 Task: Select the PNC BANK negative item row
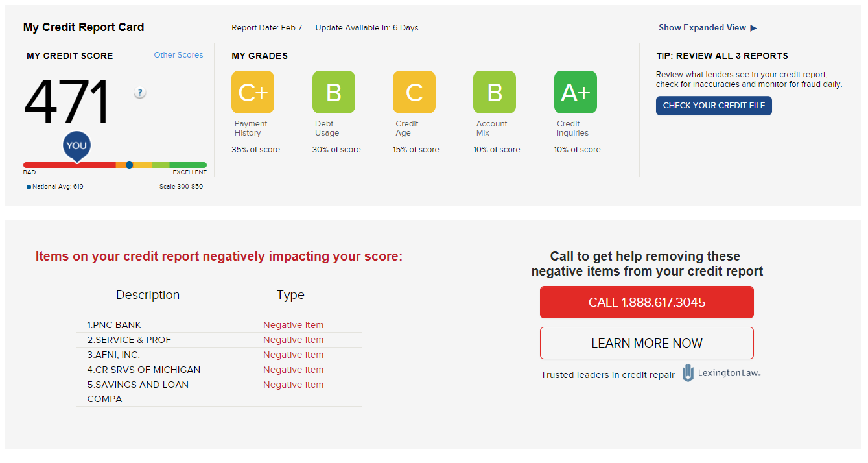coord(114,325)
